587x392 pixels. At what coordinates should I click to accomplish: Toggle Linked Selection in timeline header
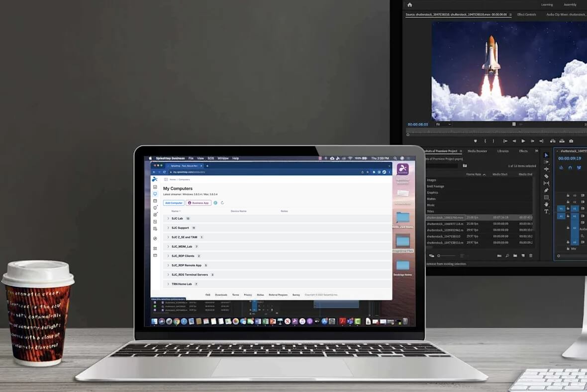(x=579, y=168)
